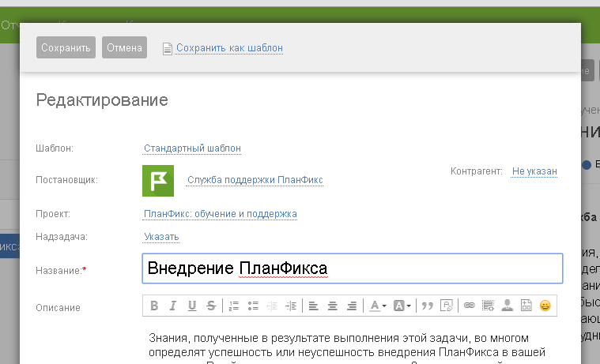Apply strikethrough formatting in description toolbar
This screenshot has width=600, height=364.
coord(211,306)
